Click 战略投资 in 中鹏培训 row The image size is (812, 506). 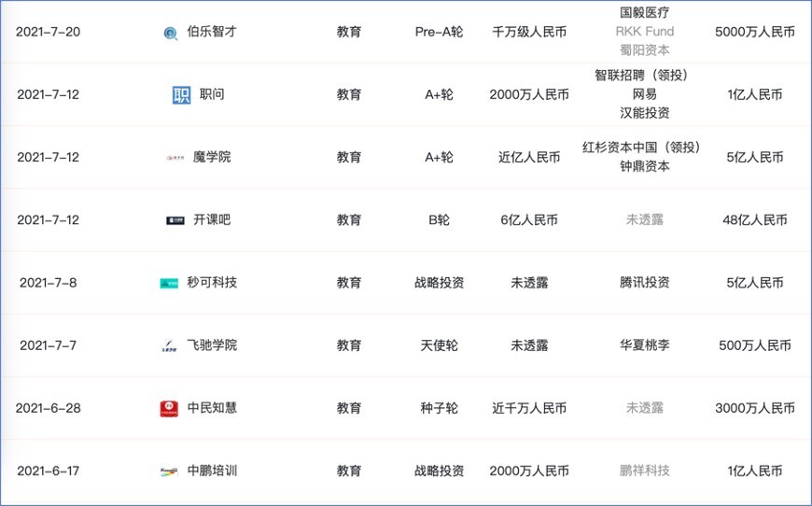pyautogui.click(x=440, y=471)
